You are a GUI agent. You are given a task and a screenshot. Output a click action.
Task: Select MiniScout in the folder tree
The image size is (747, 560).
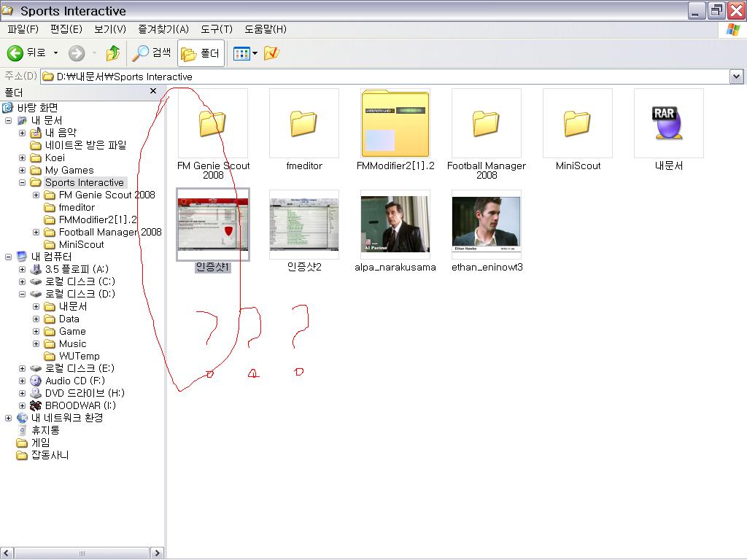pos(81,244)
